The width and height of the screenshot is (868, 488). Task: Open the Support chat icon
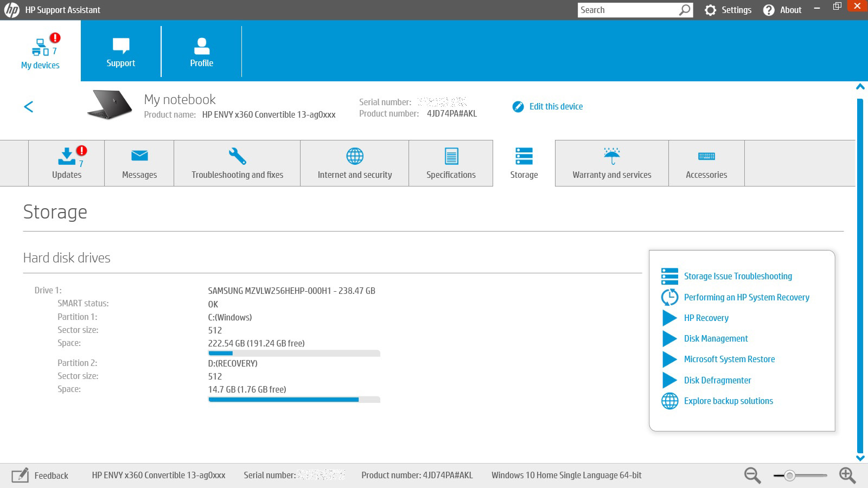pyautogui.click(x=120, y=46)
